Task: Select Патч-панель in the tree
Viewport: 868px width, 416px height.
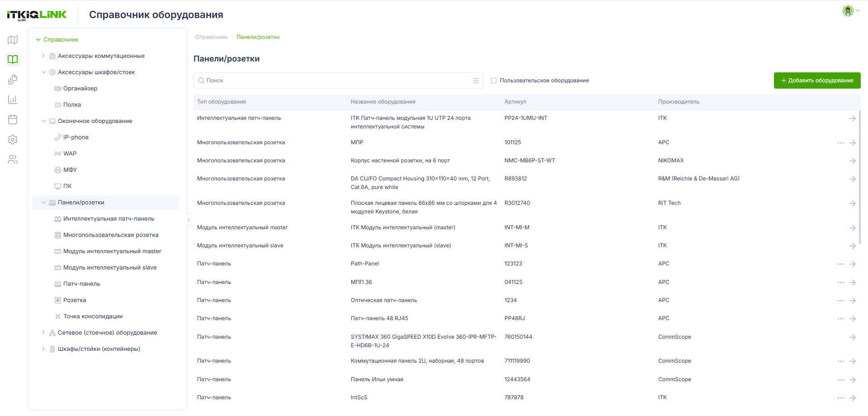Action: 81,284
